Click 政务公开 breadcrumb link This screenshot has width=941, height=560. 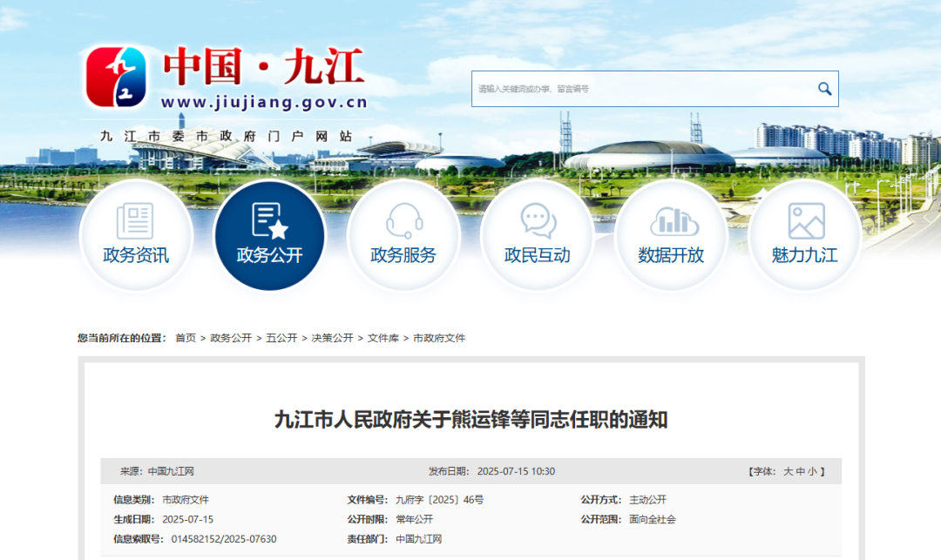click(231, 338)
